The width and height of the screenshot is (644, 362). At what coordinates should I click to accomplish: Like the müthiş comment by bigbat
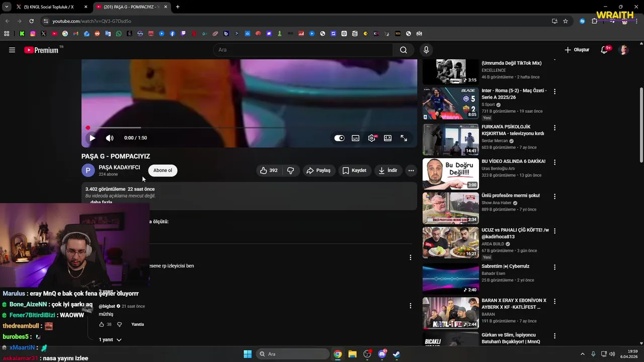[101, 324]
